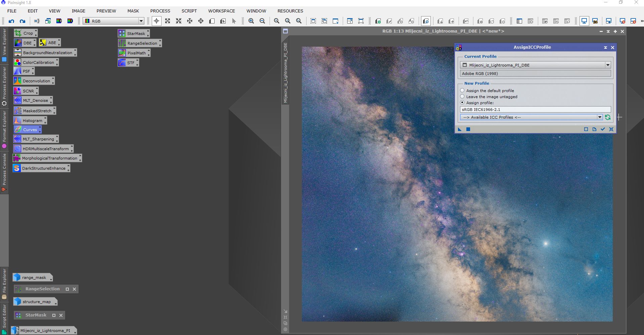
Task: Open the Deconvolution process icon
Action: tap(34, 81)
